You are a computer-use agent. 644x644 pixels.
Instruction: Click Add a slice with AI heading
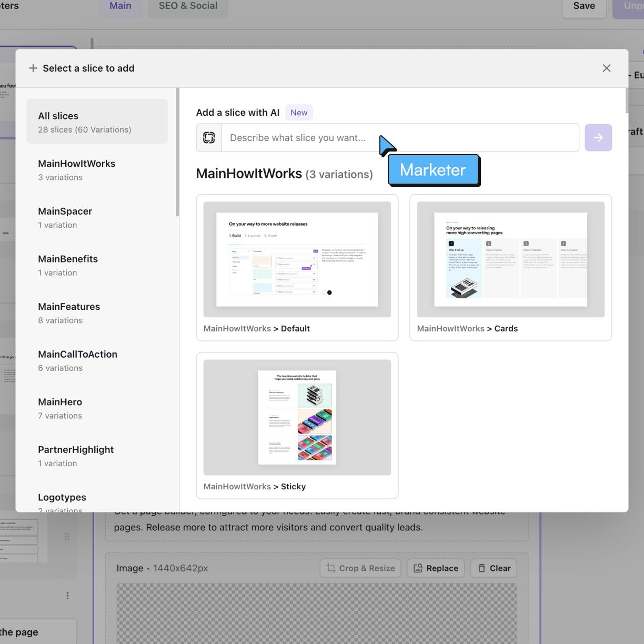coord(238,113)
